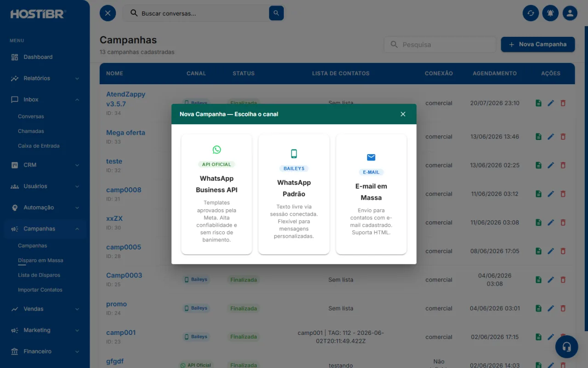Screen dimensions: 588x368
Task: Click the Nova Campanha button
Action: tap(538, 44)
